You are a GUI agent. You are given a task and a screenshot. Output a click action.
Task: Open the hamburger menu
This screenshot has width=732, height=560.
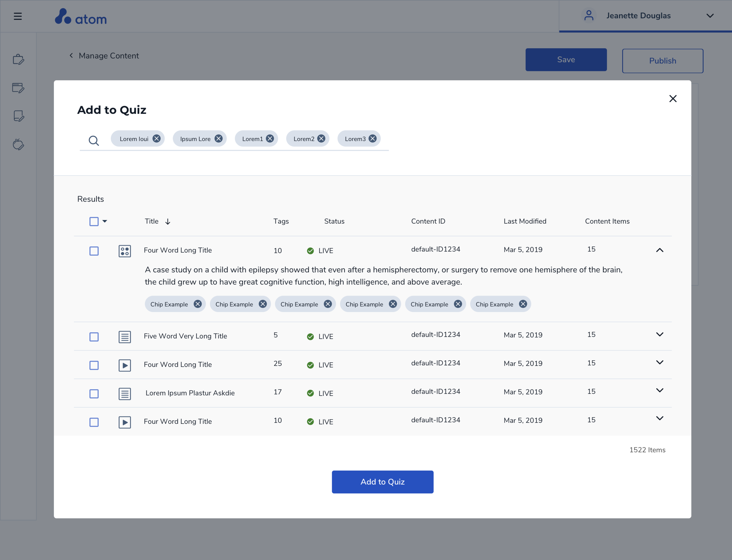click(x=18, y=16)
